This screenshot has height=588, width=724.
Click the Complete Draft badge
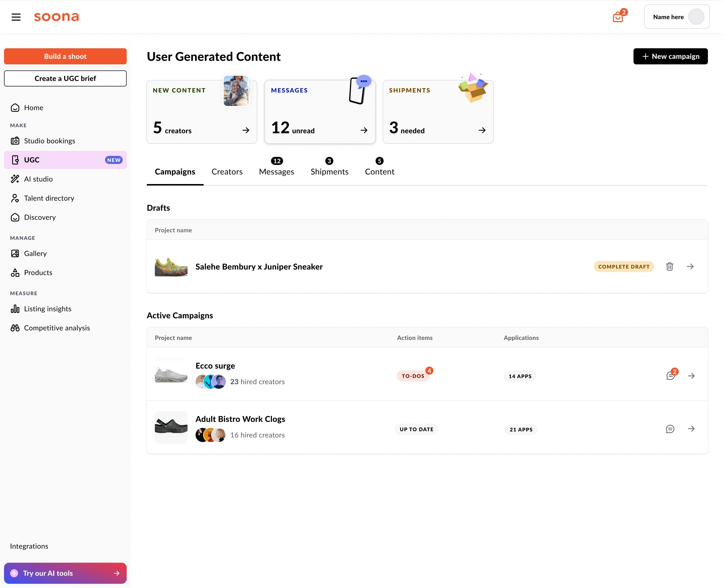(623, 267)
